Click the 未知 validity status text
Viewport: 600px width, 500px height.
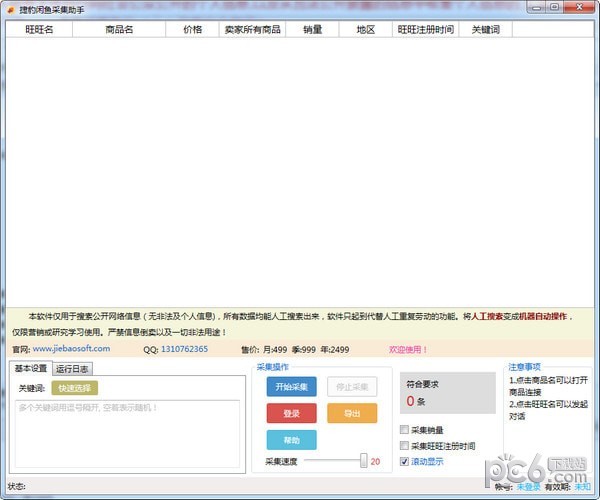point(582,487)
